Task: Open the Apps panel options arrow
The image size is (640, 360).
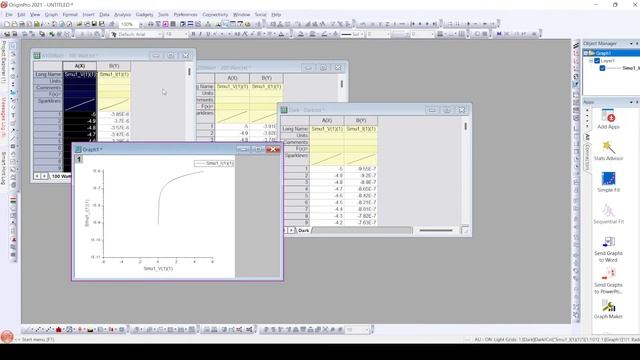Action: pyautogui.click(x=631, y=102)
